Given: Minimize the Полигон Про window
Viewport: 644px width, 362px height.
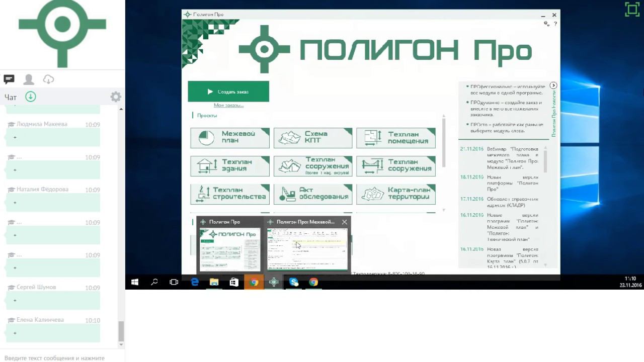Looking at the screenshot, I should point(543,15).
